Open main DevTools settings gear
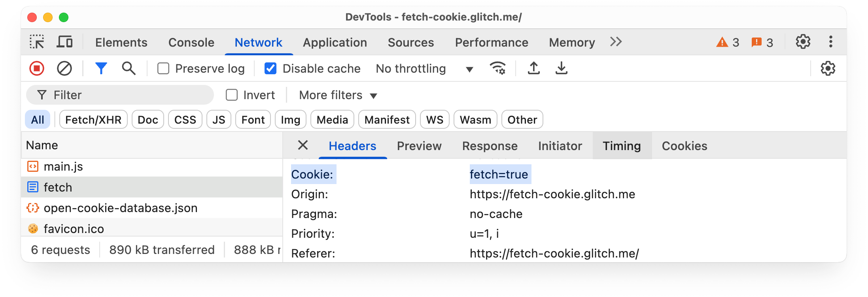The image size is (868, 297). point(803,42)
